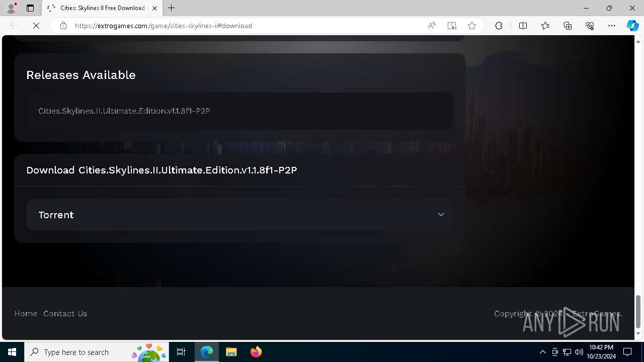Click the scrollbar down arrow

click(x=638, y=333)
